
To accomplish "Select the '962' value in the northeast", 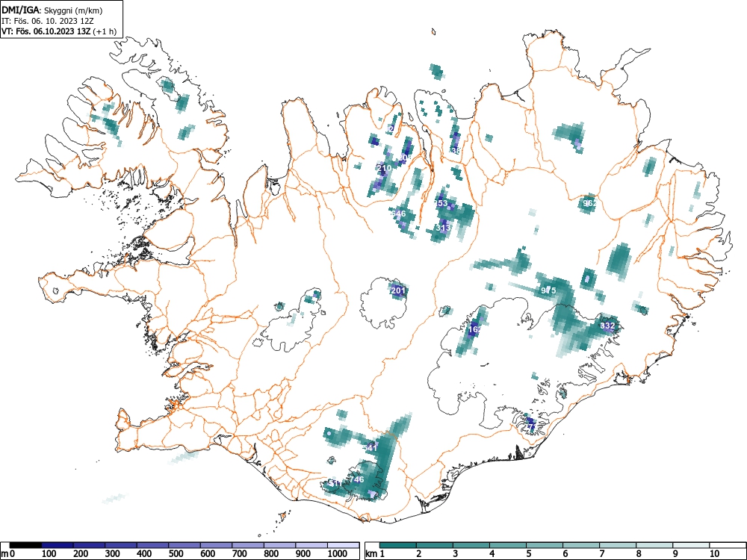I will 590,203.
